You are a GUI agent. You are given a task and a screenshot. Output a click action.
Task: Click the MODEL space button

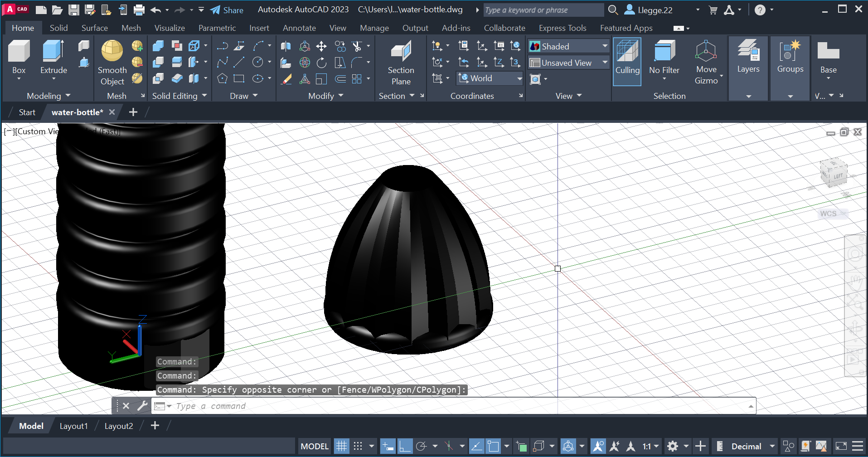(x=315, y=446)
